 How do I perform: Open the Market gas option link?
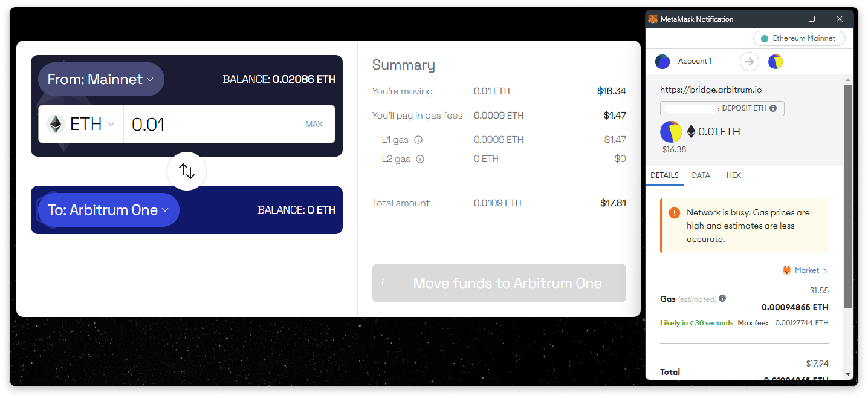tap(807, 270)
